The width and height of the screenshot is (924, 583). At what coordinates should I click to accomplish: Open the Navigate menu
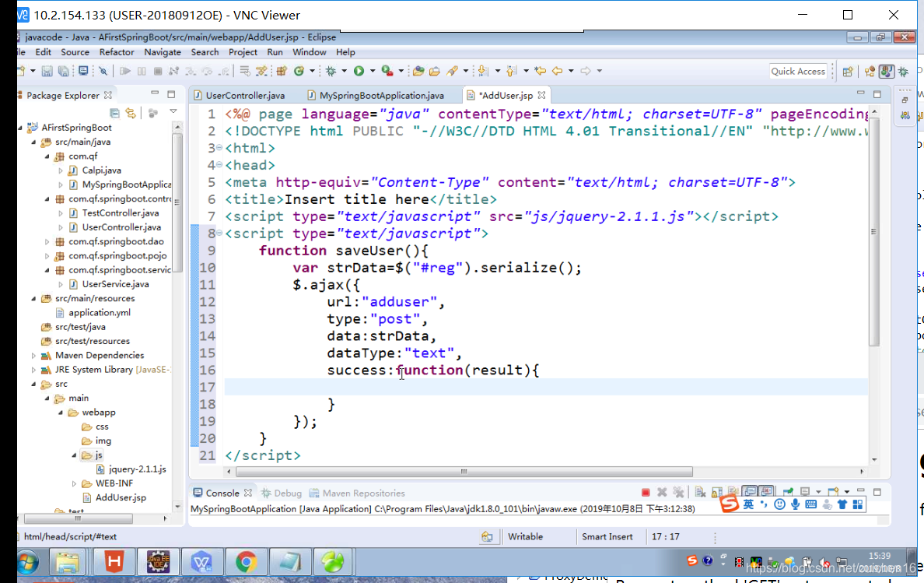(x=163, y=52)
